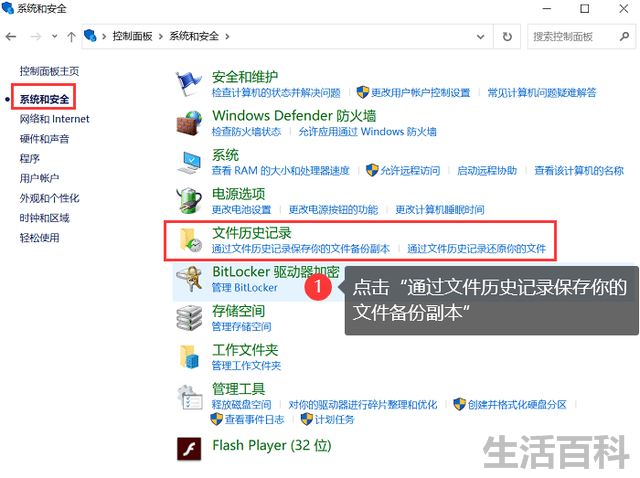Screen dimensions: 640x478
Task: Open 程序 category in sidebar
Action: [x=29, y=158]
